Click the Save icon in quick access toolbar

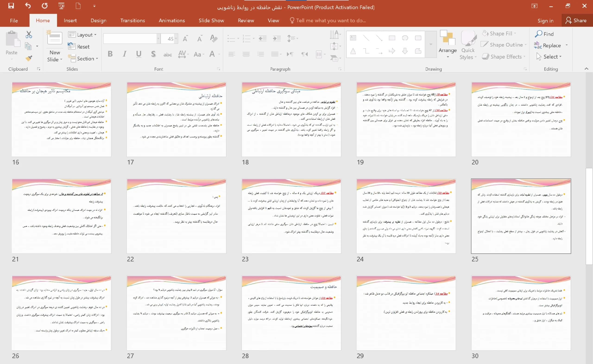coord(11,6)
